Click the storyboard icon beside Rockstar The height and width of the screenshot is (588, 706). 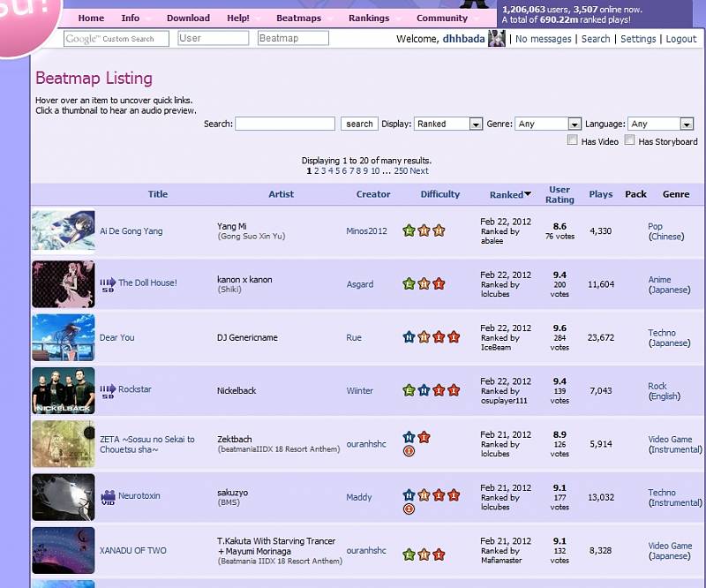coord(108,389)
